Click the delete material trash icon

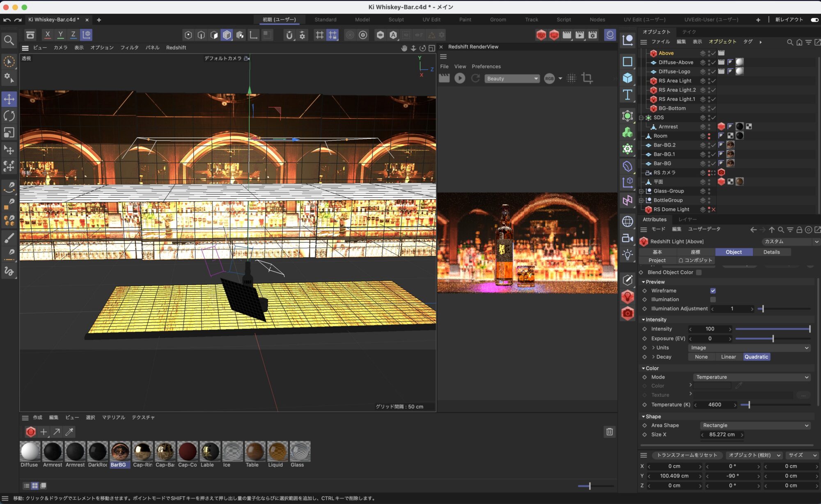[x=610, y=431]
